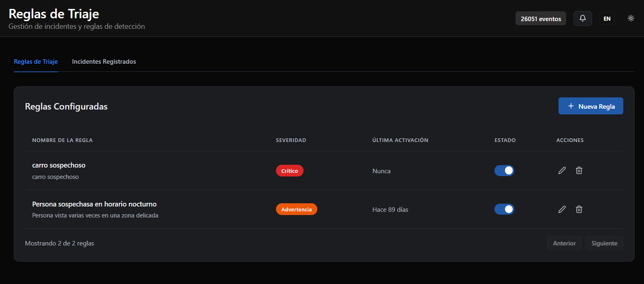Toggle off Persona sospechasa en horario nocturno rule
Screen dimensions: 644x284
point(504,209)
